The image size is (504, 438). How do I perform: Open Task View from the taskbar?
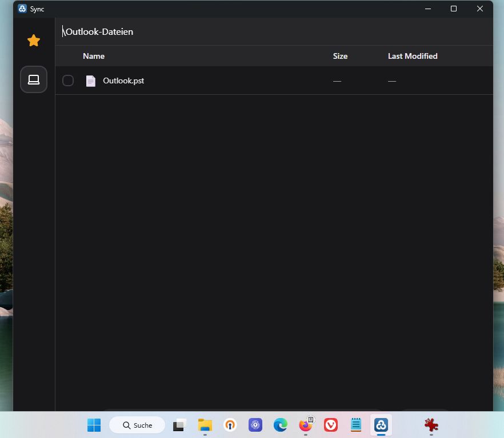point(180,425)
